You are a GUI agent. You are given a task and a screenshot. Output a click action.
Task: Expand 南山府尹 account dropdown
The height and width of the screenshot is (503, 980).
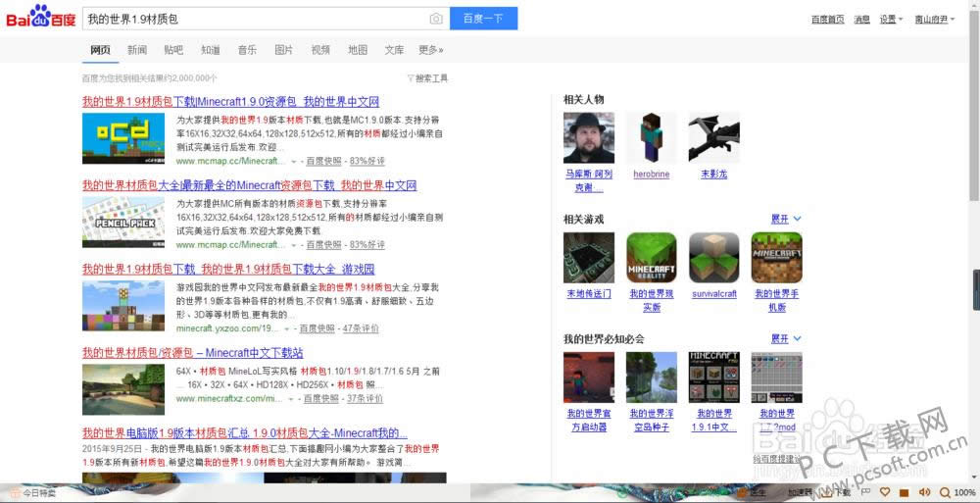click(934, 20)
